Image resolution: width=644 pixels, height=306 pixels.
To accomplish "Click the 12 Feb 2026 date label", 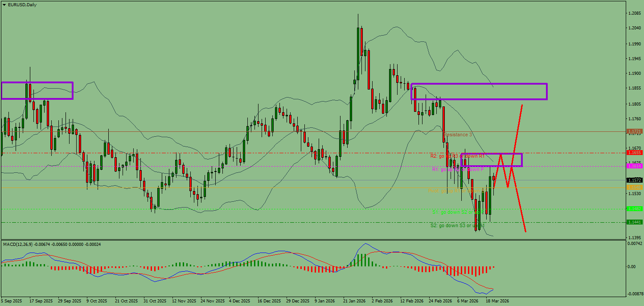I will pyautogui.click(x=412, y=301).
